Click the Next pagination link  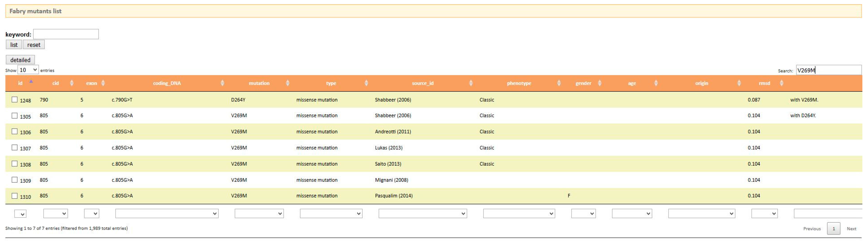click(x=851, y=228)
